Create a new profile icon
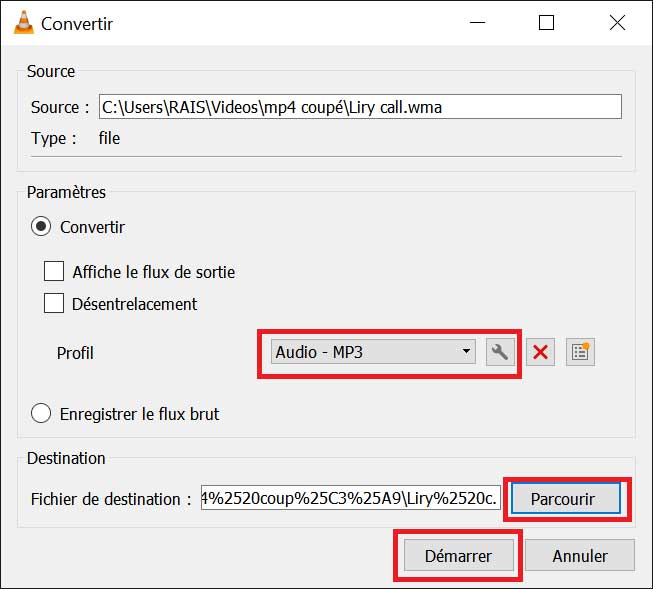 (580, 352)
